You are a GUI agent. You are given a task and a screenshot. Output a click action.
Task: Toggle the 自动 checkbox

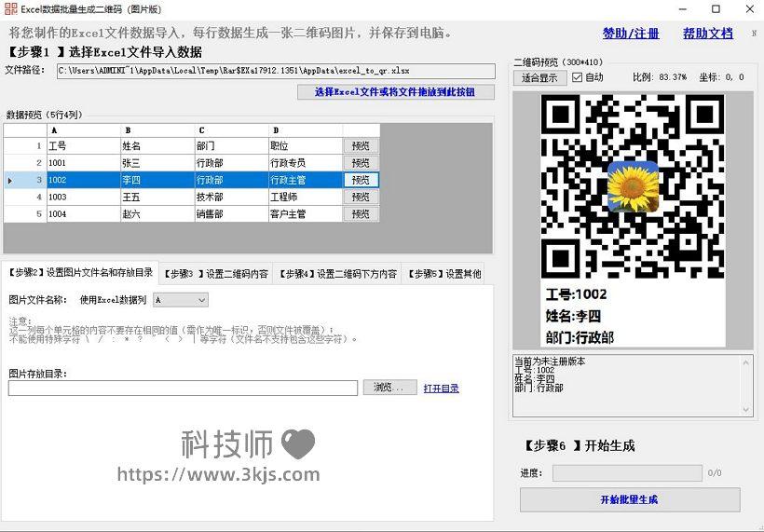(578, 77)
